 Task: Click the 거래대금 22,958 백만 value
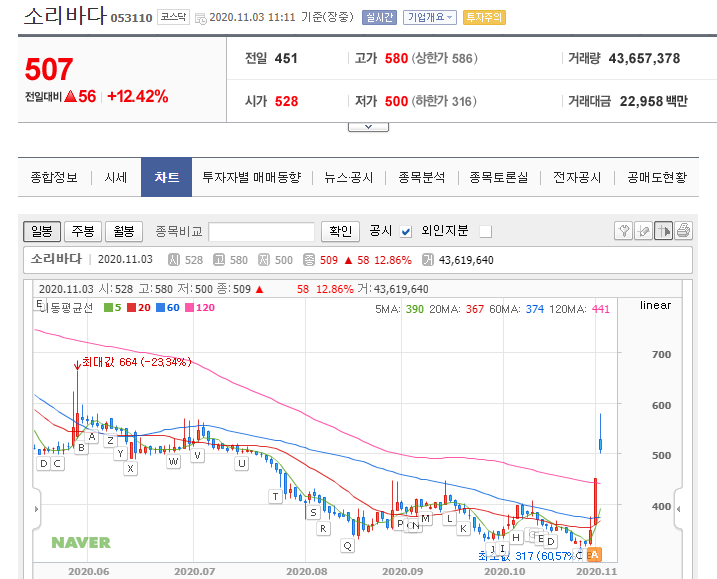coord(654,101)
